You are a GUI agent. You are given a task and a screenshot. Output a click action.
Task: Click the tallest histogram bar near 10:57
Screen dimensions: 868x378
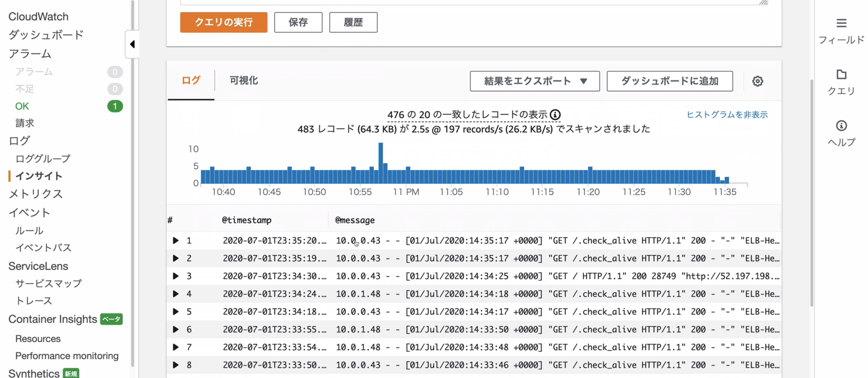(380, 163)
